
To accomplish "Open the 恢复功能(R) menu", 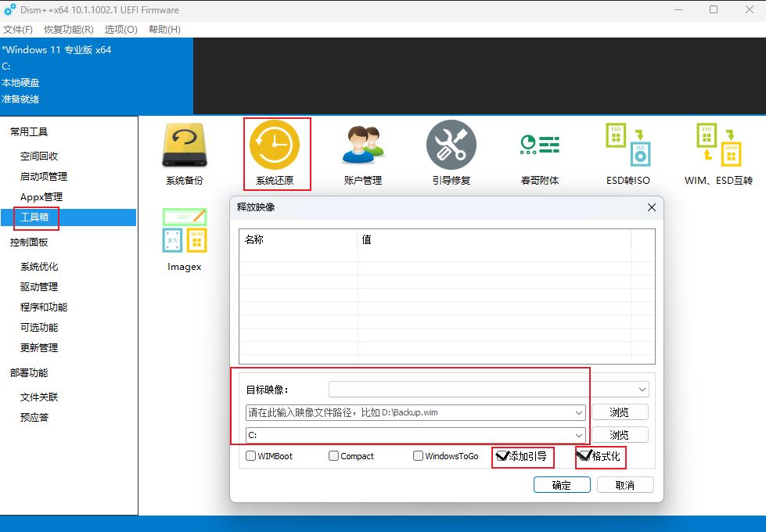I will coord(68,29).
